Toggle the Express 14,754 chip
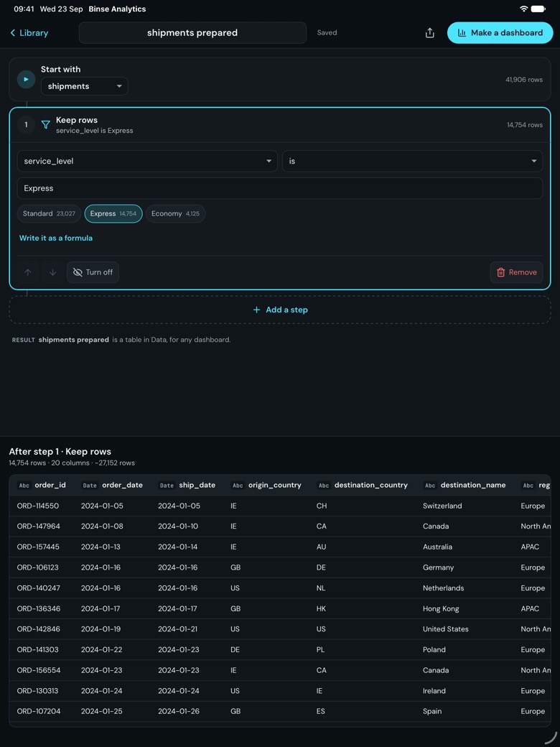 click(113, 214)
